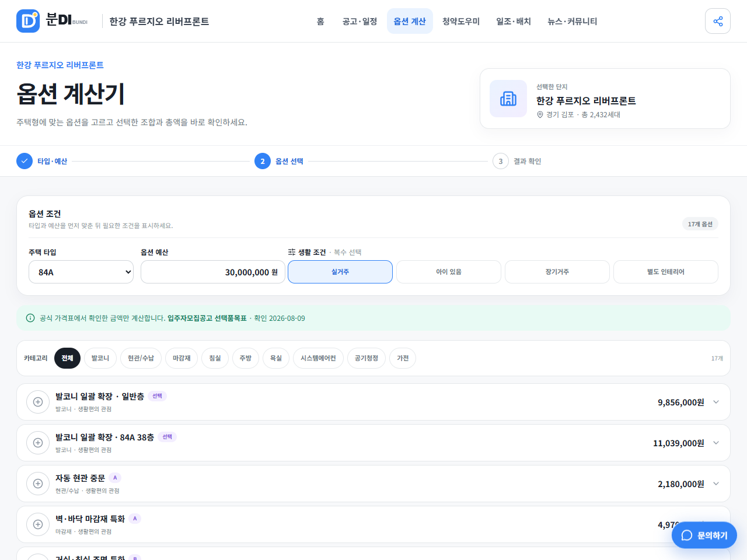The height and width of the screenshot is (560, 747).
Task: Filter by 발코니 category
Action: pos(100,358)
